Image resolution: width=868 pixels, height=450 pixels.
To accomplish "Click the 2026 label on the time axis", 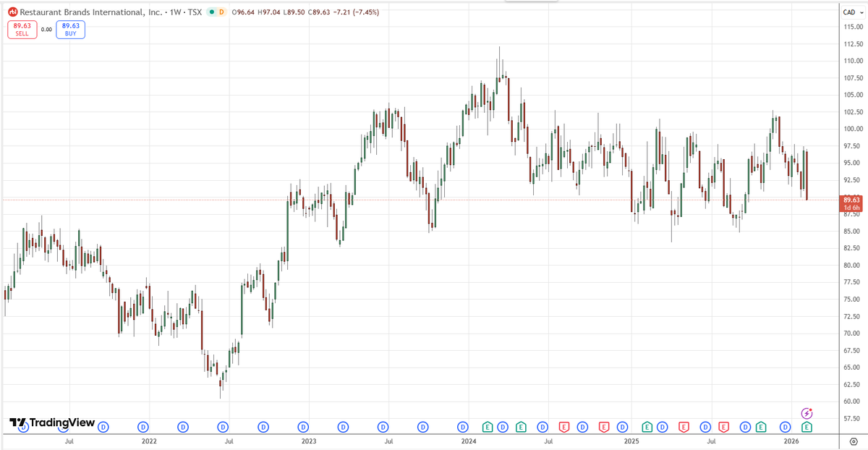I will (x=791, y=441).
